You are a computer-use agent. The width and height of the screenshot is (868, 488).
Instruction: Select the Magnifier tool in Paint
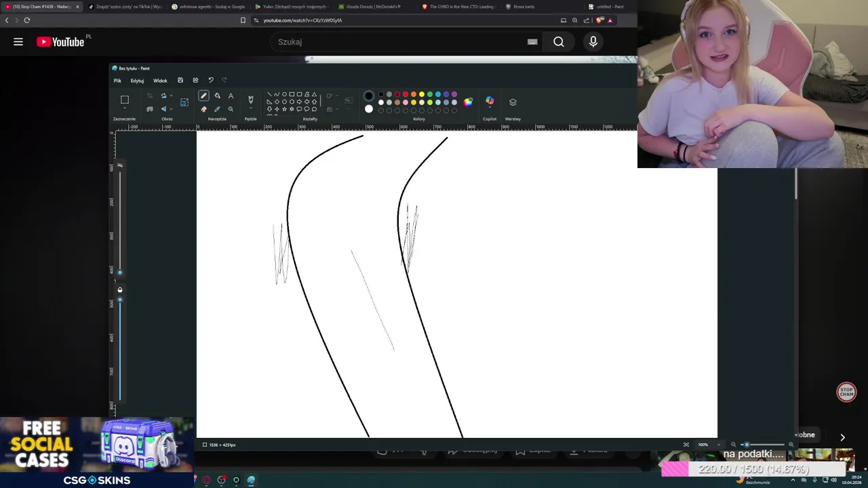pos(231,109)
